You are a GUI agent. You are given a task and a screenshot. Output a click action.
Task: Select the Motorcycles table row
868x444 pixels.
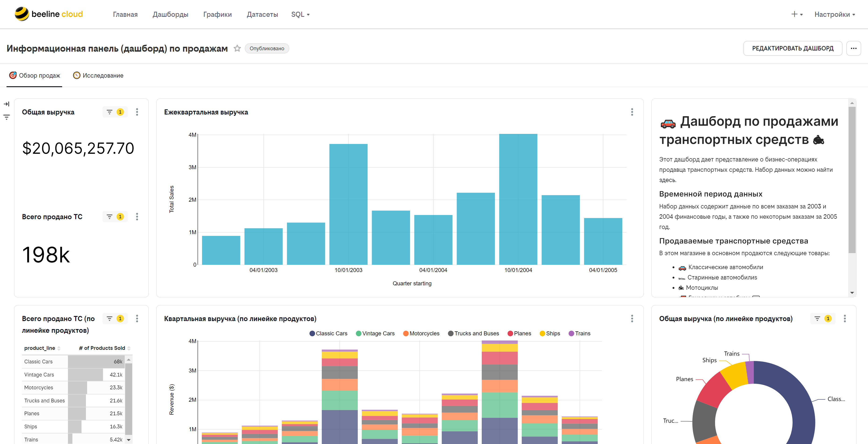[x=74, y=387]
